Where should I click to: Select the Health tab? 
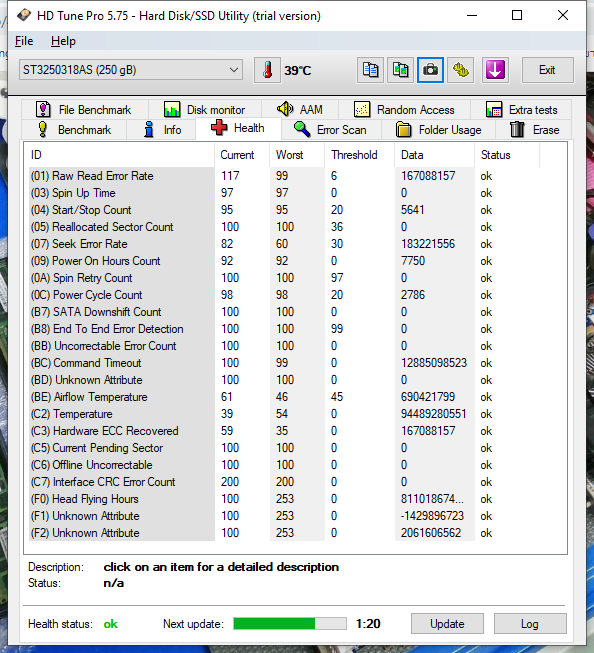pos(238,128)
